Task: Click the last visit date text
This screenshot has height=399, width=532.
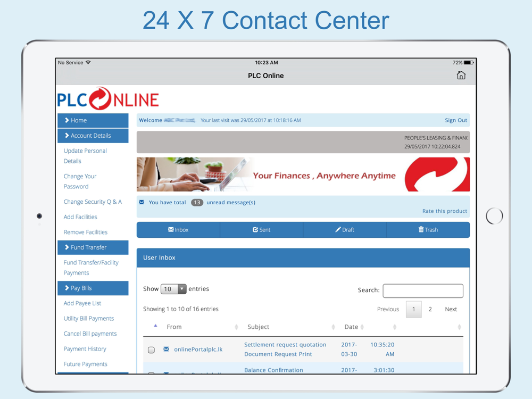Action: (251, 120)
